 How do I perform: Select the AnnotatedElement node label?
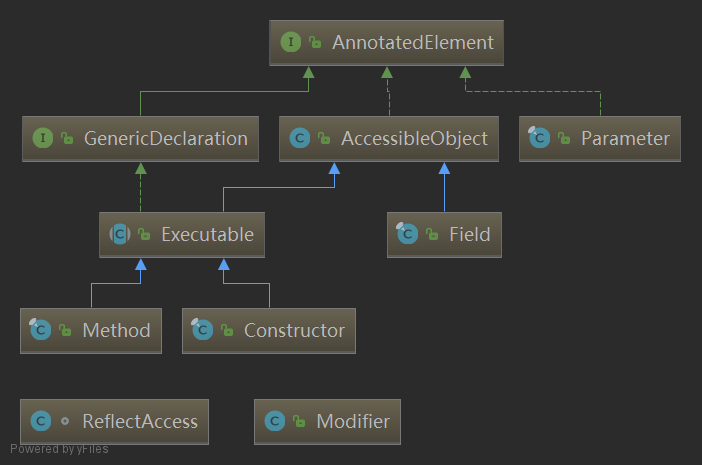[x=414, y=43]
